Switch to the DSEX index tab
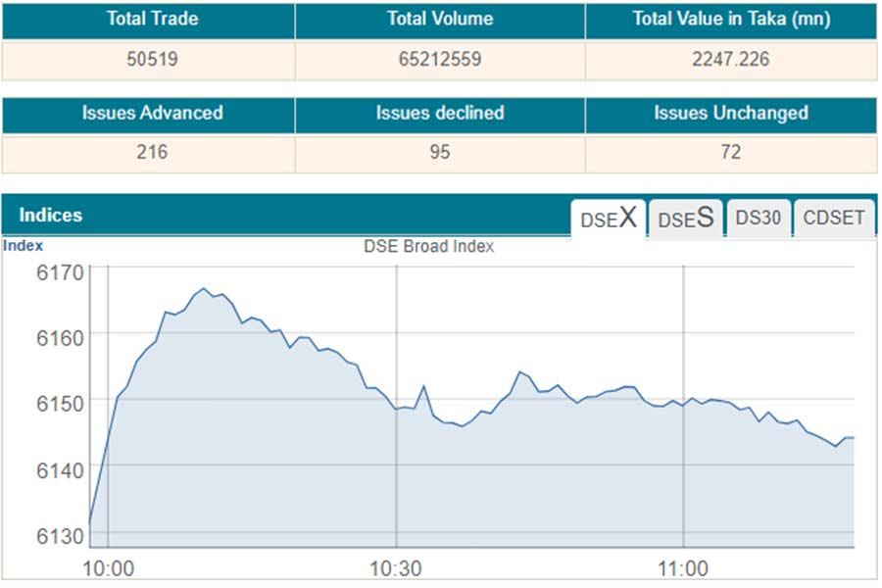This screenshot has height=588, width=882. [609, 219]
